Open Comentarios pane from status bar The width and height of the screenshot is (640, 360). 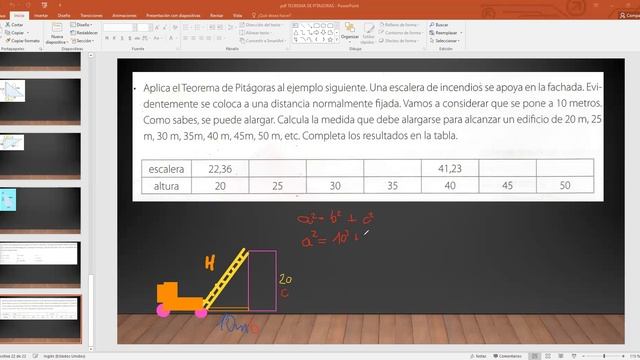pos(507,356)
